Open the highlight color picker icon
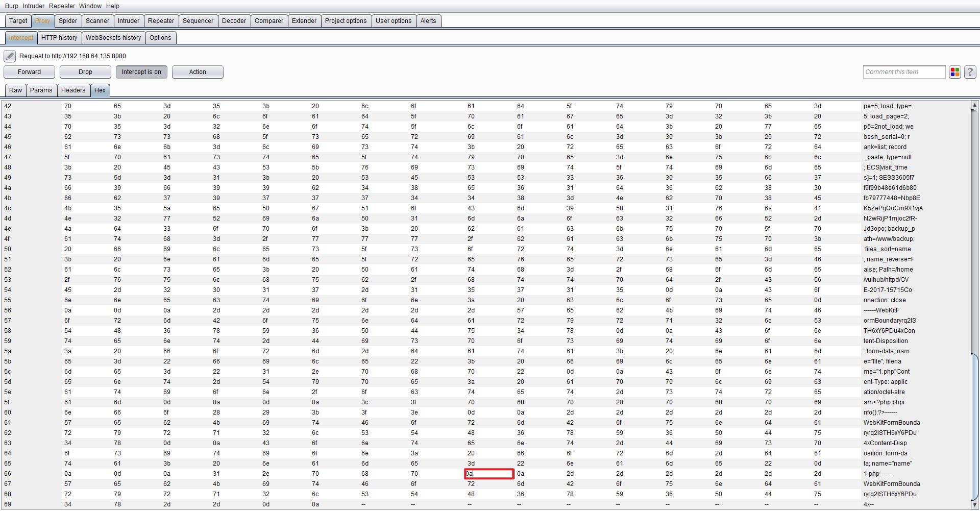The height and width of the screenshot is (511, 980). (x=954, y=72)
